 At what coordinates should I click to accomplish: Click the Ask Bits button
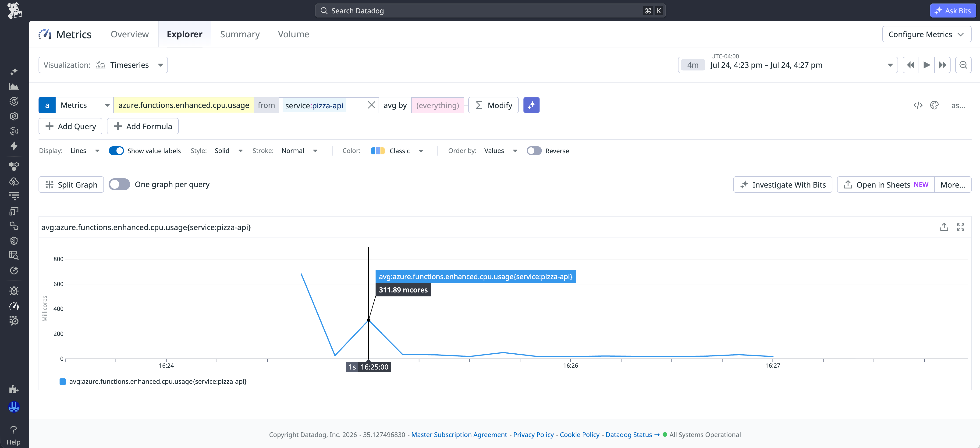[953, 11]
